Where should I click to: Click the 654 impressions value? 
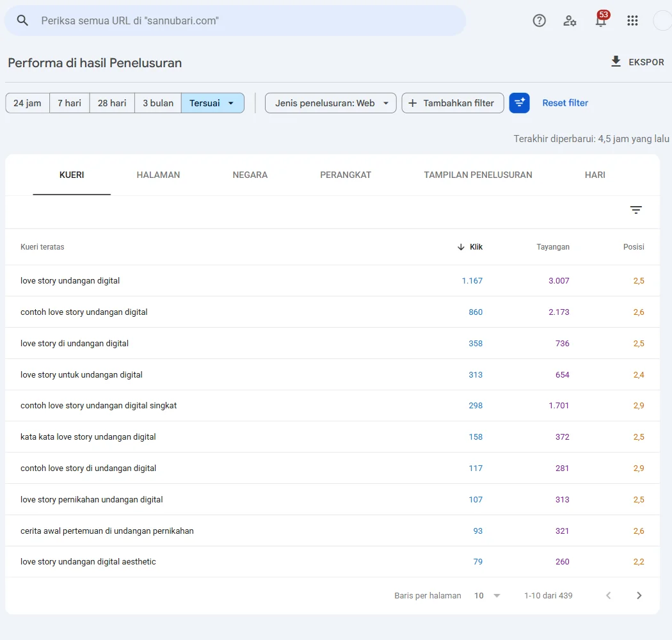(x=563, y=374)
